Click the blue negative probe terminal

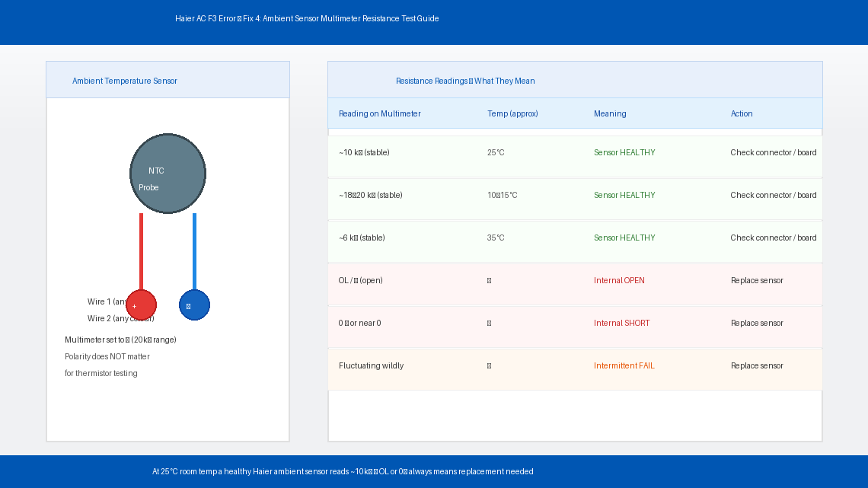point(194,305)
